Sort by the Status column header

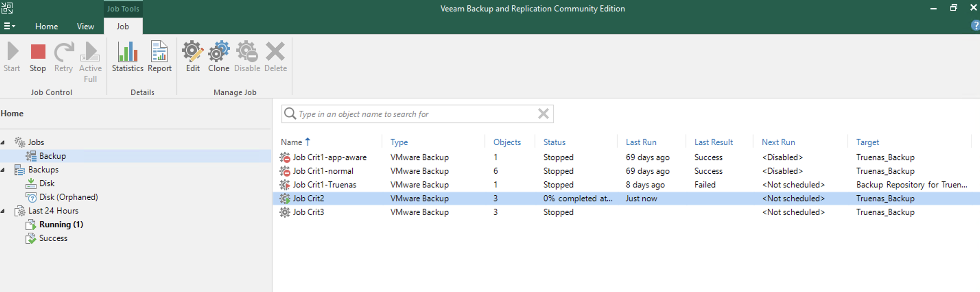coord(554,142)
